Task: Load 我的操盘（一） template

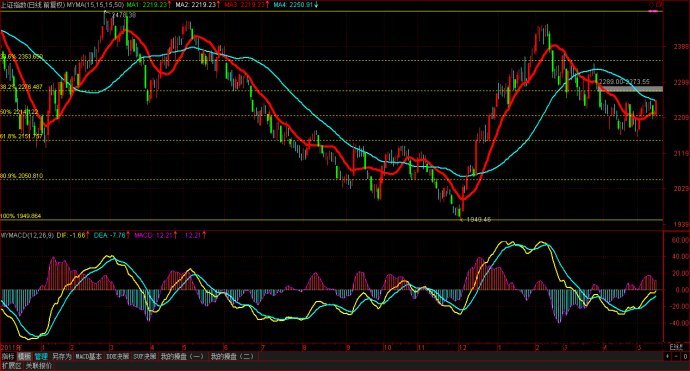Action: point(182,356)
